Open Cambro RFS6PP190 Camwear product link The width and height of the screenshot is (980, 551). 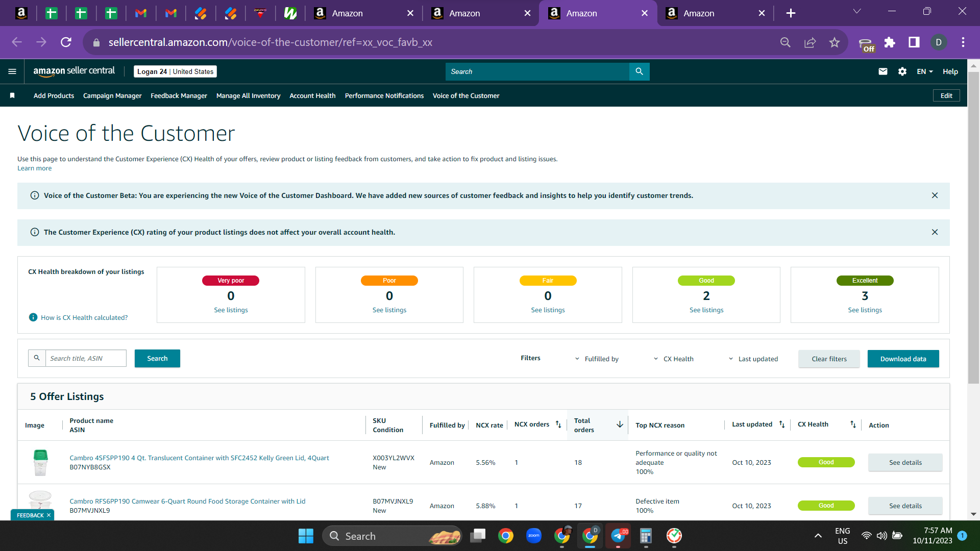pos(187,501)
